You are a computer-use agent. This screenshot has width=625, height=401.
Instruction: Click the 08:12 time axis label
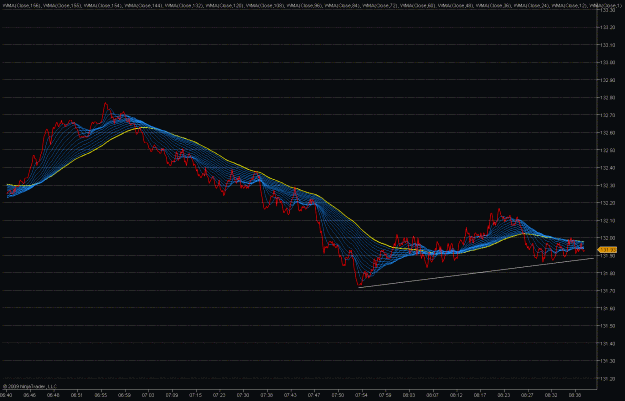point(456,395)
